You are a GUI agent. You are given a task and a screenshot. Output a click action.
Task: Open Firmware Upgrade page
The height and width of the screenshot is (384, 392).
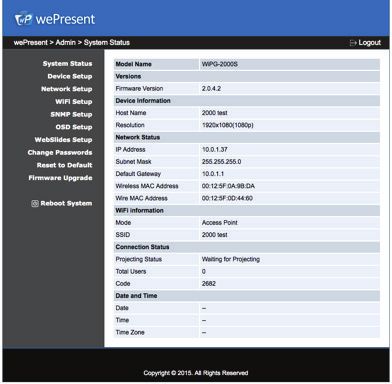tap(60, 178)
